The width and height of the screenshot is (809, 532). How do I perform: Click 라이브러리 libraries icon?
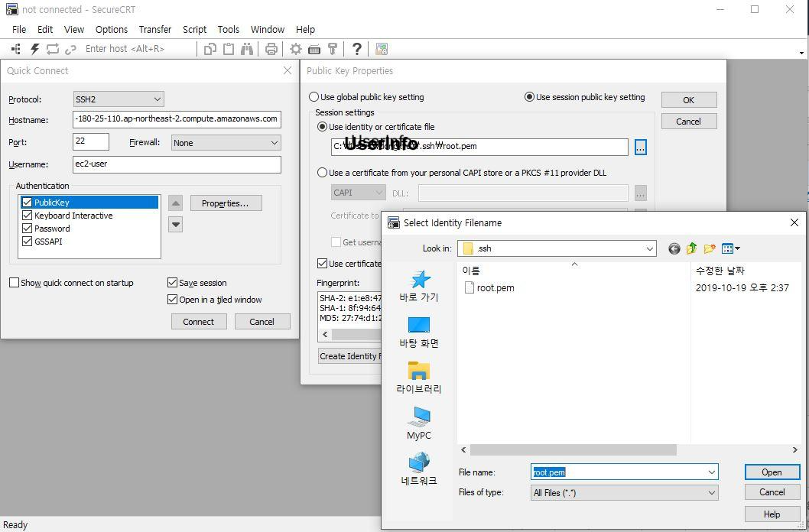419,378
